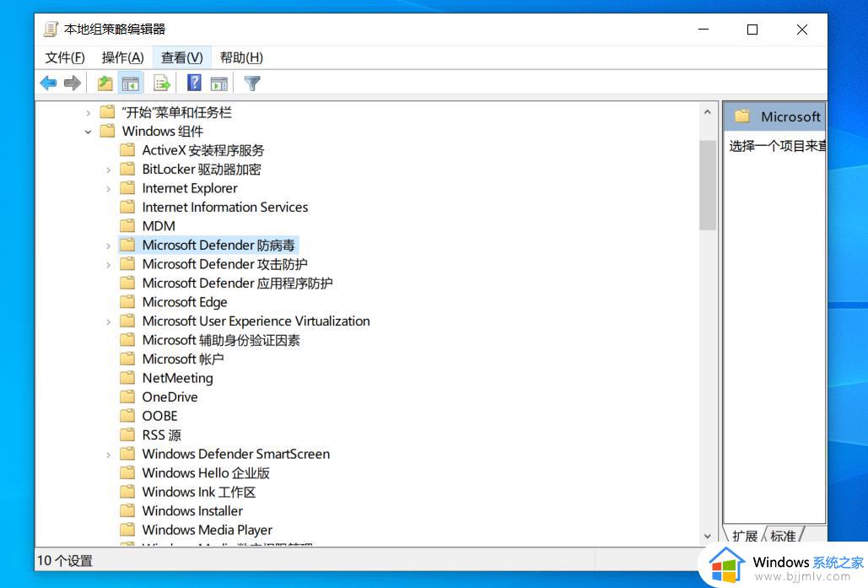This screenshot has width=868, height=588.
Task: Expand the BitLocker 驱动器加密 node
Action: click(109, 170)
